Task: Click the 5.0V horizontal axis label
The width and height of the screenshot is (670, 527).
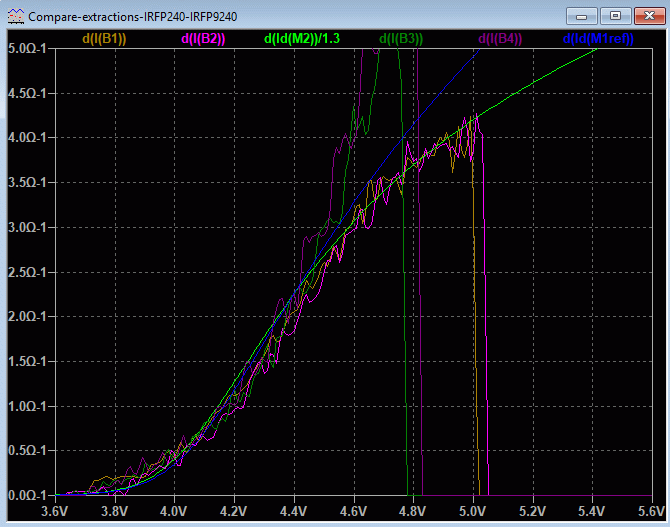Action: [x=473, y=511]
